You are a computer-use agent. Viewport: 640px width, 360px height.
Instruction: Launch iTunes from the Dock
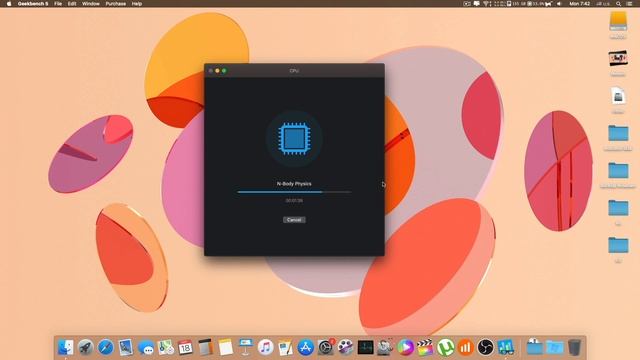tap(265, 347)
